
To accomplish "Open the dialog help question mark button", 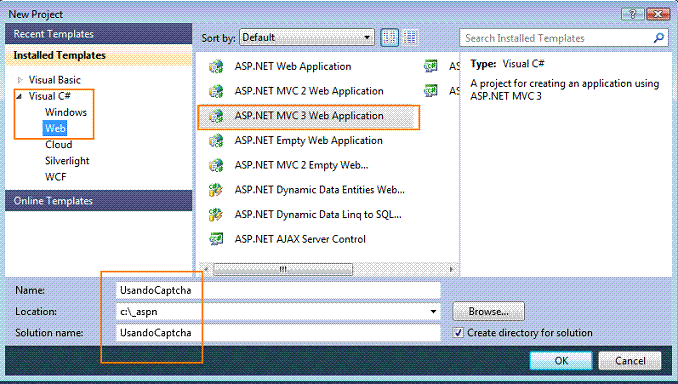I will click(633, 14).
